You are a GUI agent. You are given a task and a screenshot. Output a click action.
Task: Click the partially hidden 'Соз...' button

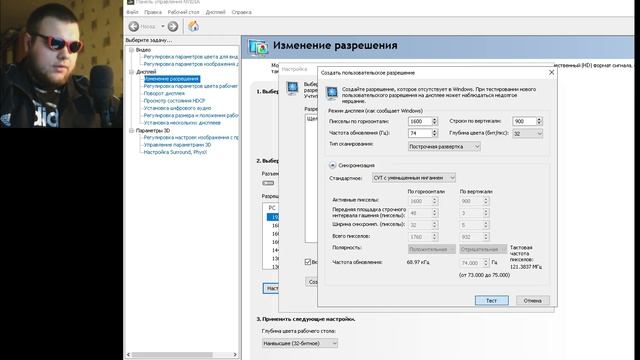[x=311, y=282]
